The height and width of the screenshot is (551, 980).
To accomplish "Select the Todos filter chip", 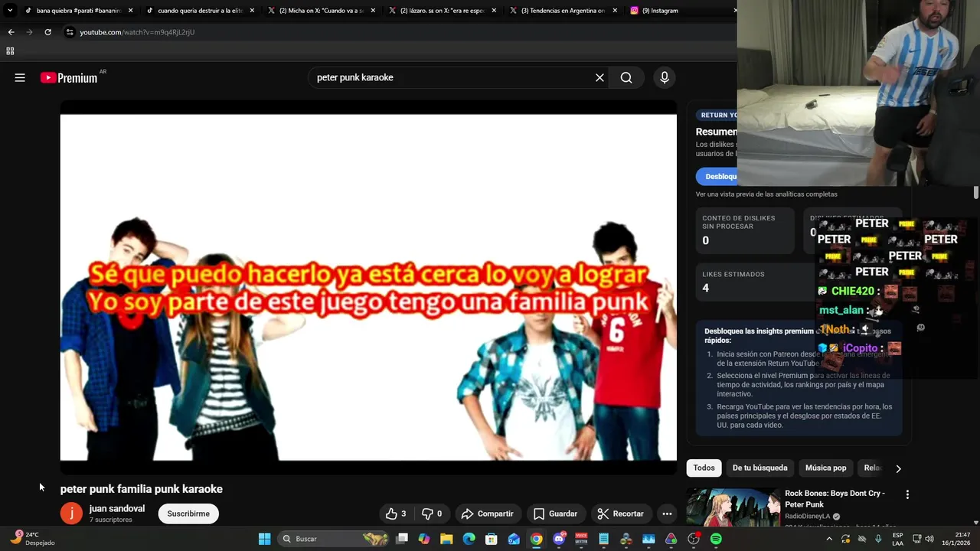I will click(x=704, y=468).
